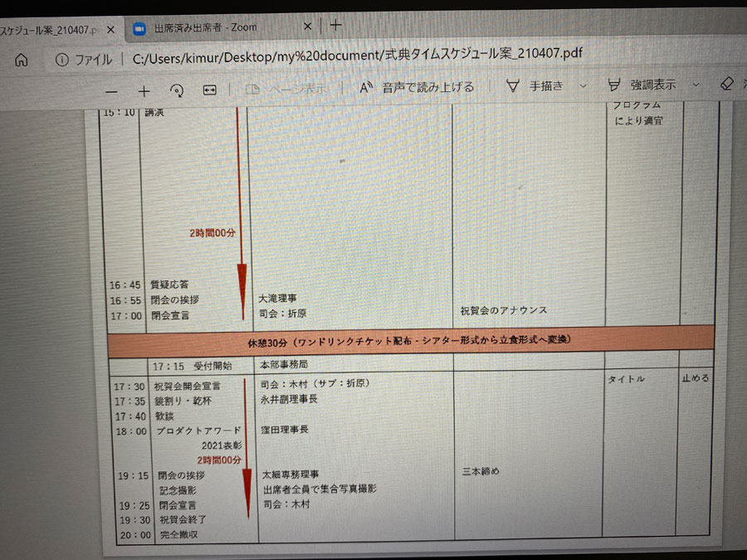Click the 2021表彰 text
Image resolution: width=747 pixels, height=560 pixels.
tap(222, 446)
